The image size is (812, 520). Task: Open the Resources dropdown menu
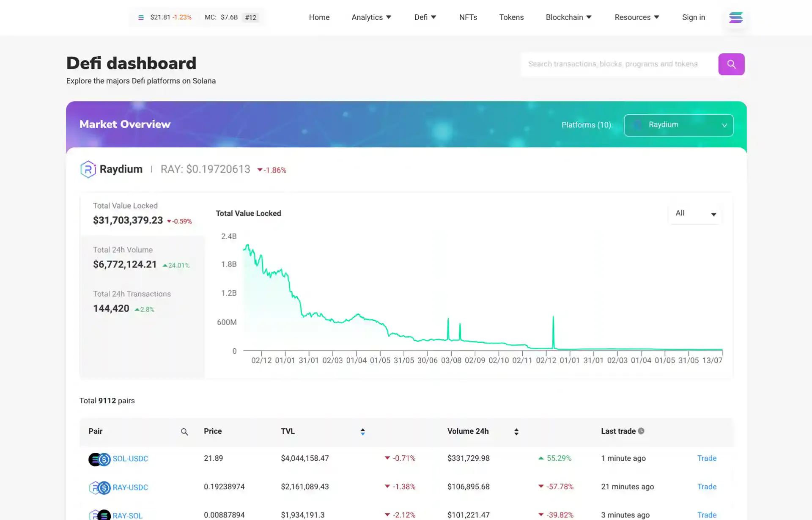[636, 17]
